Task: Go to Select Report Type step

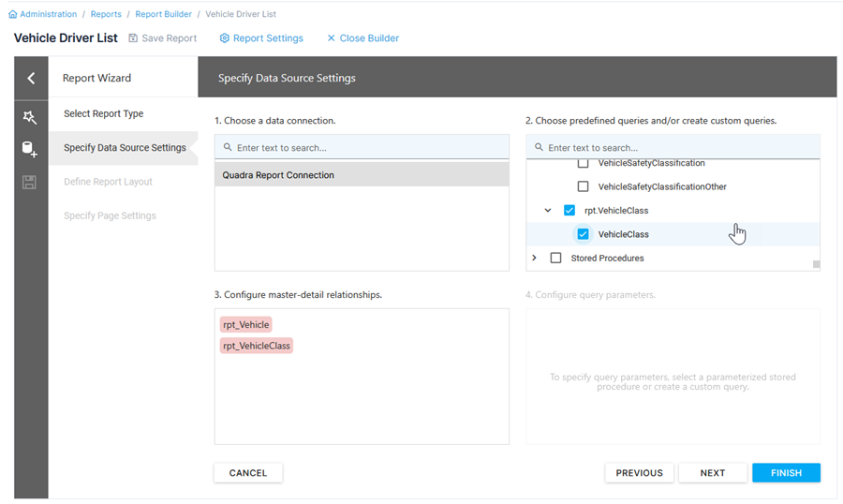Action: (103, 113)
